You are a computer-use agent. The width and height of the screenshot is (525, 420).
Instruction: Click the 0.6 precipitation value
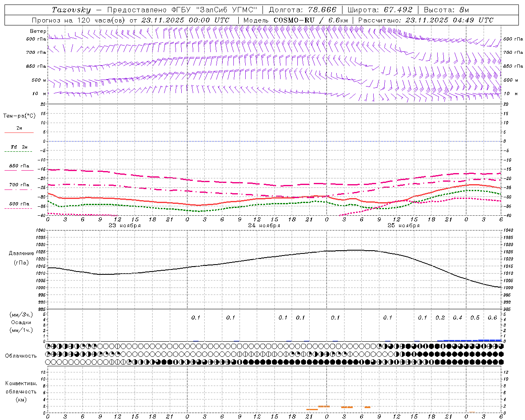[x=493, y=317]
